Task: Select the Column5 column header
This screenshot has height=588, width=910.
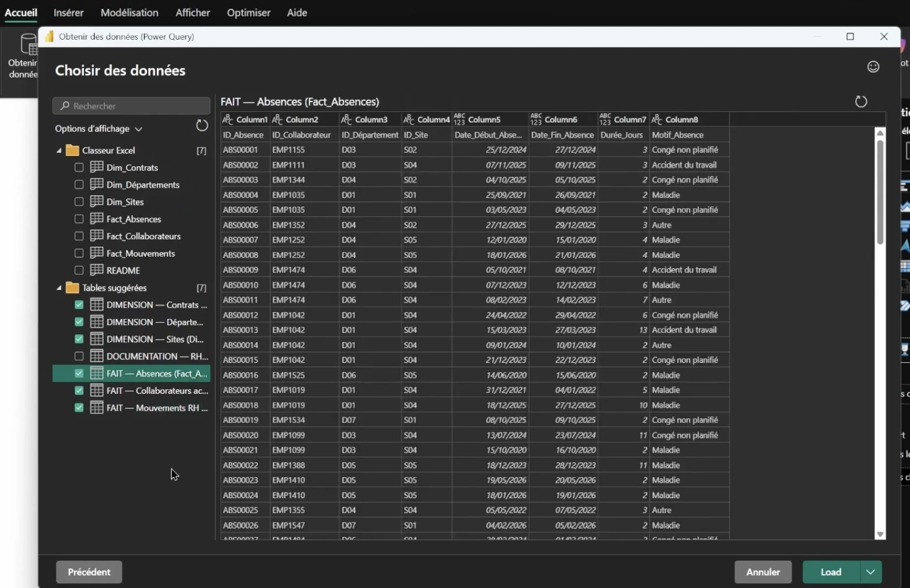Action: tap(490, 119)
